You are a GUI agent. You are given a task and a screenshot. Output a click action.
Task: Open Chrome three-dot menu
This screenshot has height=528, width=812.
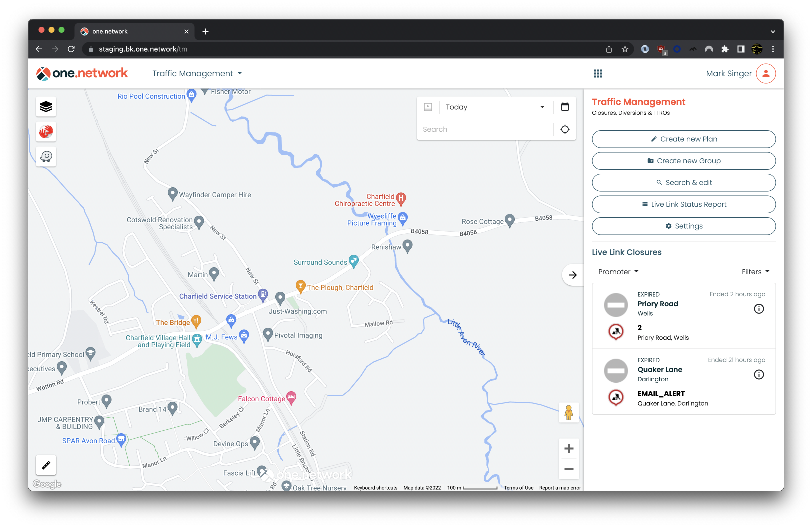pos(773,49)
